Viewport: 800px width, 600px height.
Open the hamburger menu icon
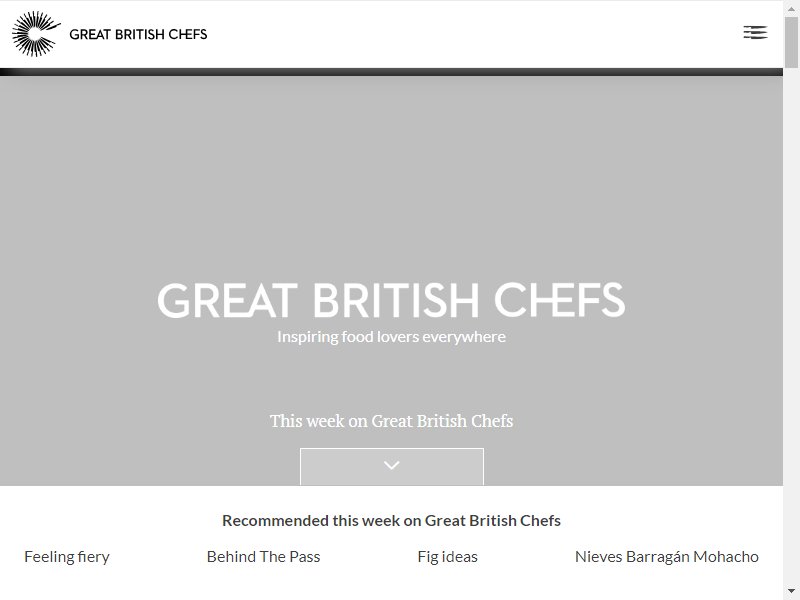(x=755, y=33)
